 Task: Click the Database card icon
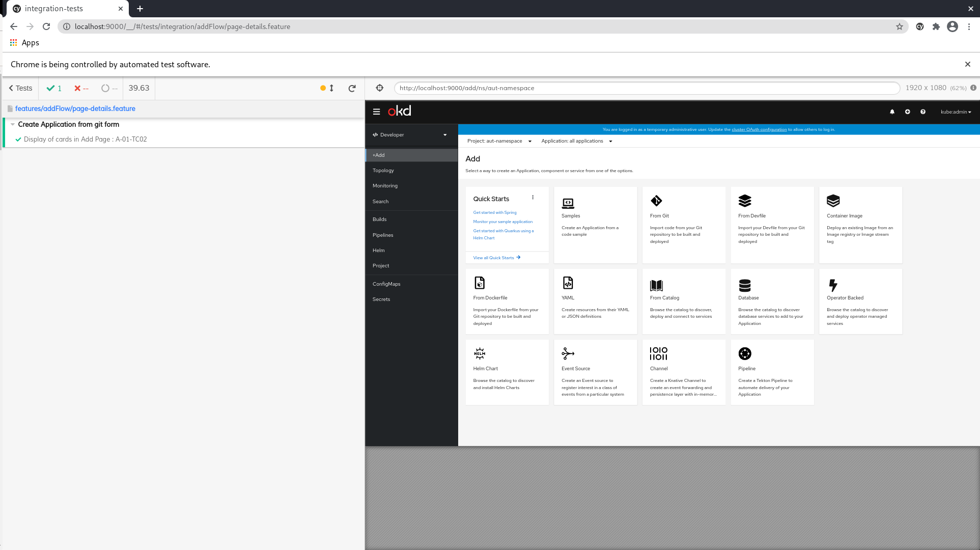click(745, 285)
